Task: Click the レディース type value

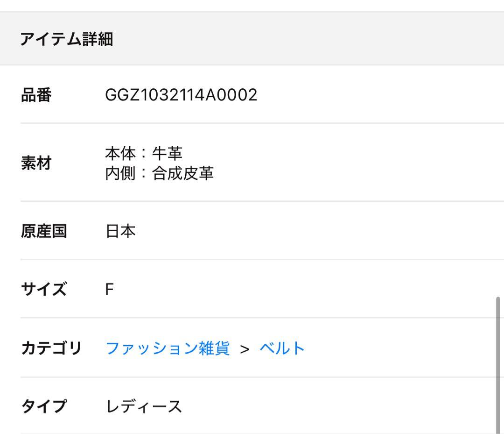Action: tap(144, 406)
